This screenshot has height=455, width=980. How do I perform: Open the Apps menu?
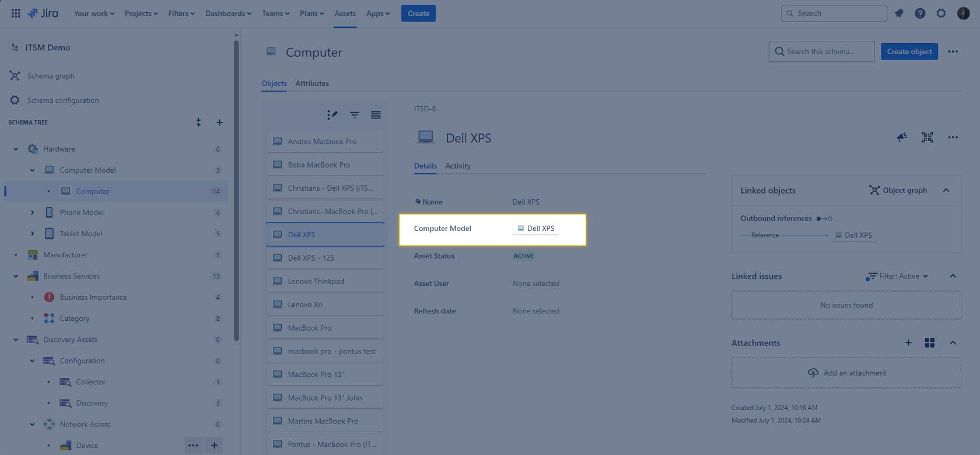tap(377, 13)
